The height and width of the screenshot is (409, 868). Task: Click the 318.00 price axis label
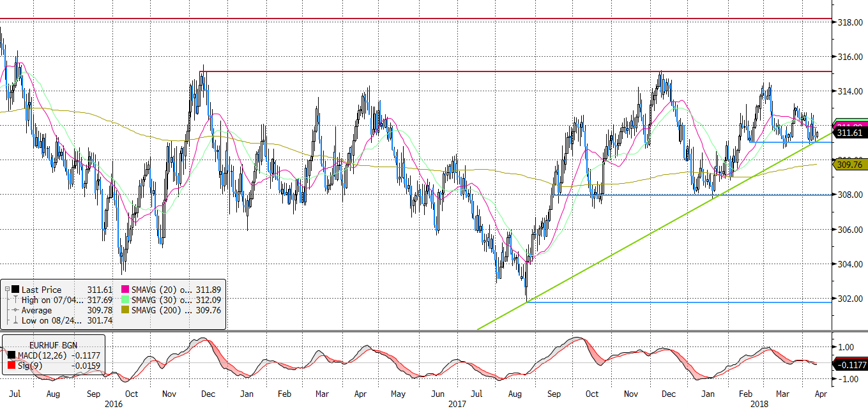[849, 22]
